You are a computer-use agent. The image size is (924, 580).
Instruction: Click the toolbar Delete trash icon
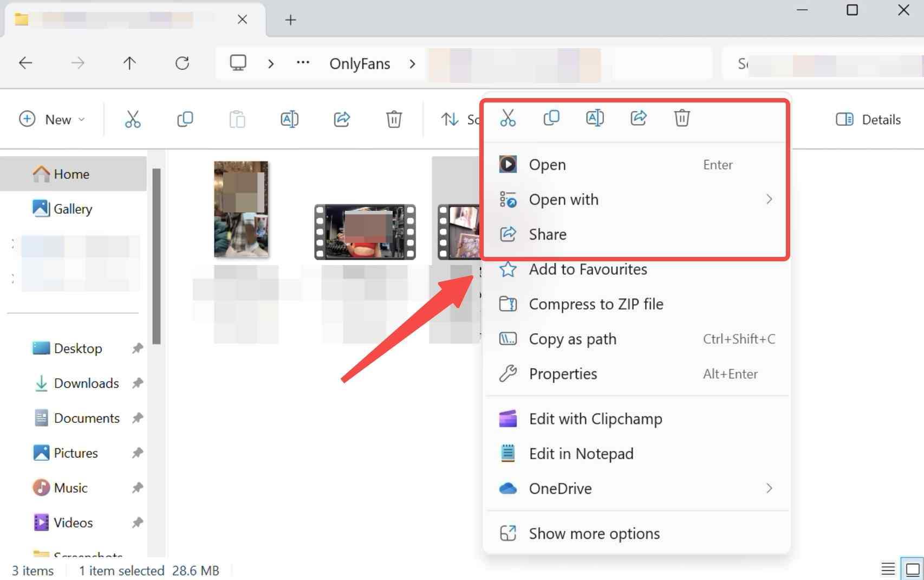394,119
